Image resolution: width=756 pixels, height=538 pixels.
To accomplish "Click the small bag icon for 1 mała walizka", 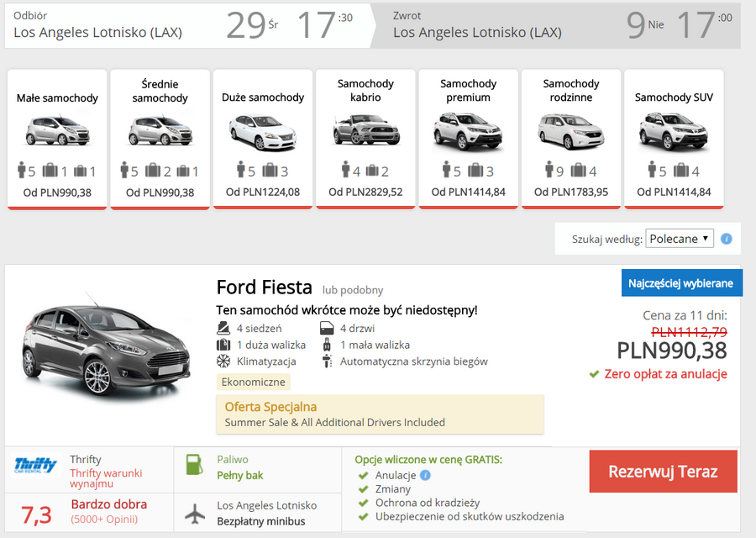I will point(327,345).
